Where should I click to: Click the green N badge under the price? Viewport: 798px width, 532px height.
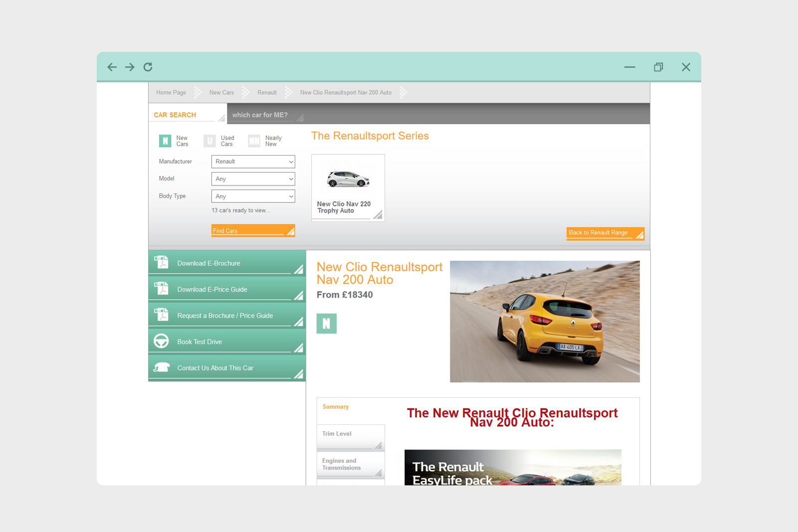click(x=326, y=324)
